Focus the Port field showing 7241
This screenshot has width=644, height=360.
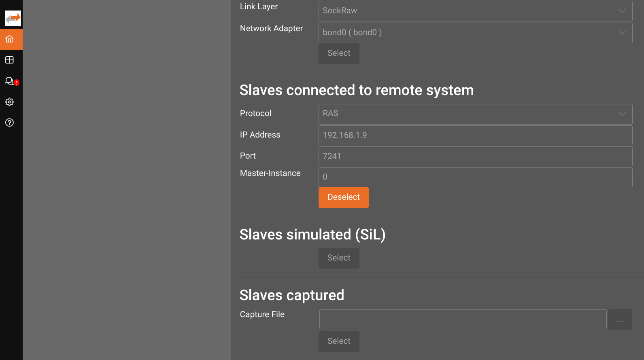(x=475, y=157)
